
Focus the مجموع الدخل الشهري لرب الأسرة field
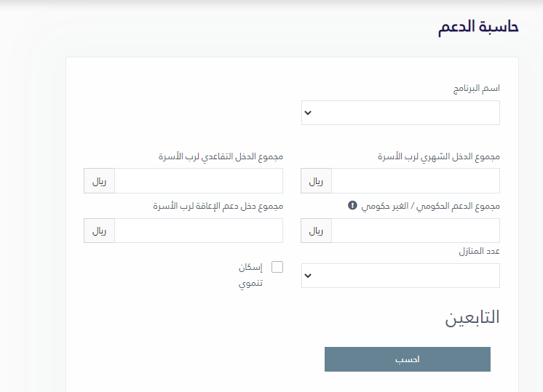coord(416,181)
